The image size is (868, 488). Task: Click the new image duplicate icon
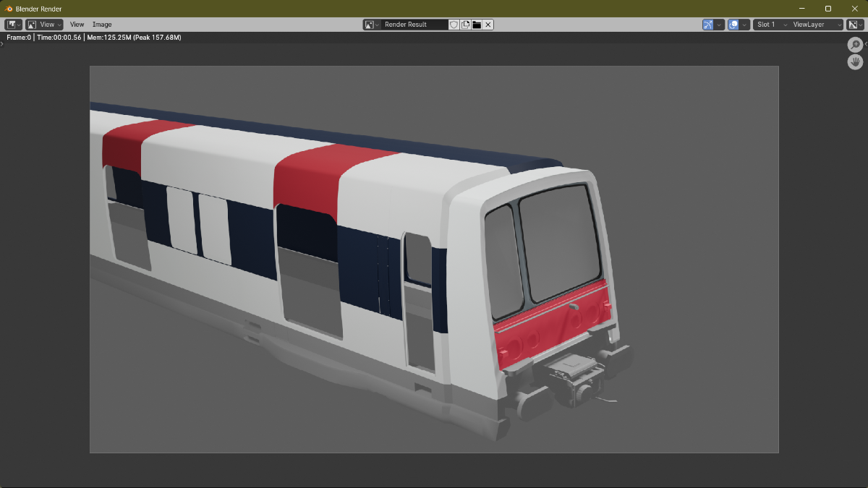click(466, 25)
